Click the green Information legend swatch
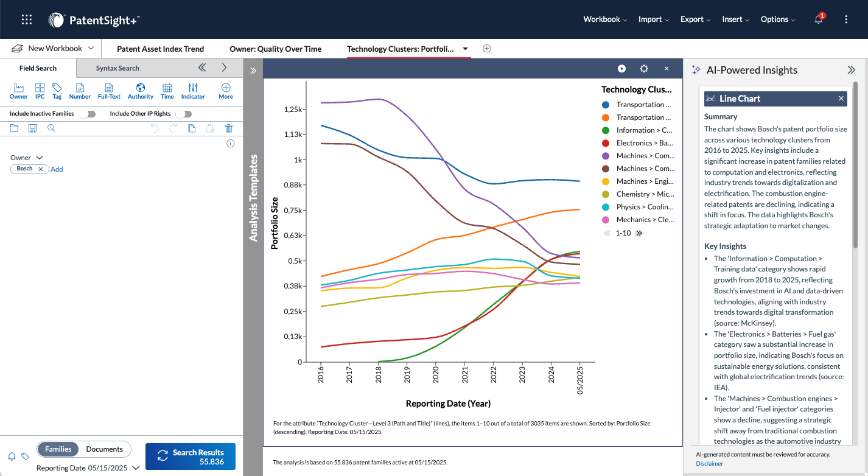The image size is (868, 476). pyautogui.click(x=606, y=130)
